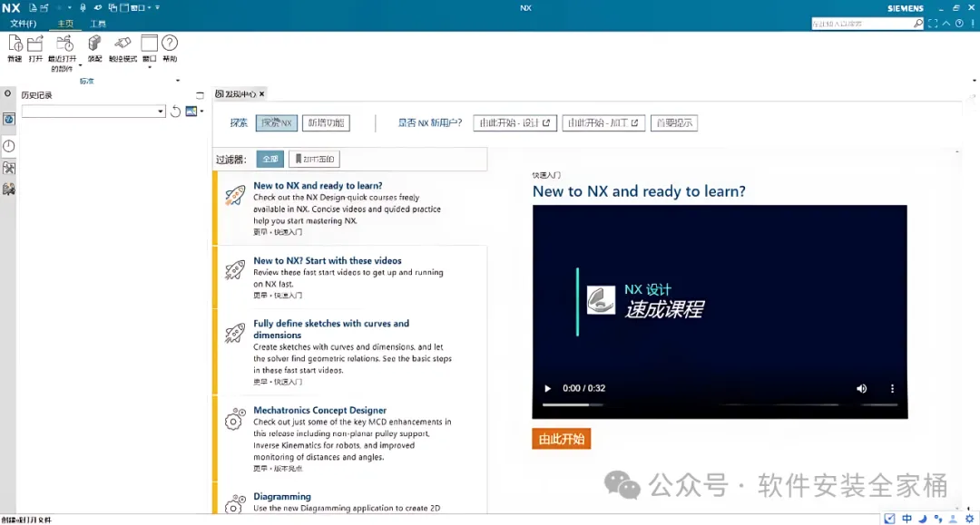This screenshot has height=525, width=980.
Task: Maximize the History panel using the square icon
Action: click(200, 95)
